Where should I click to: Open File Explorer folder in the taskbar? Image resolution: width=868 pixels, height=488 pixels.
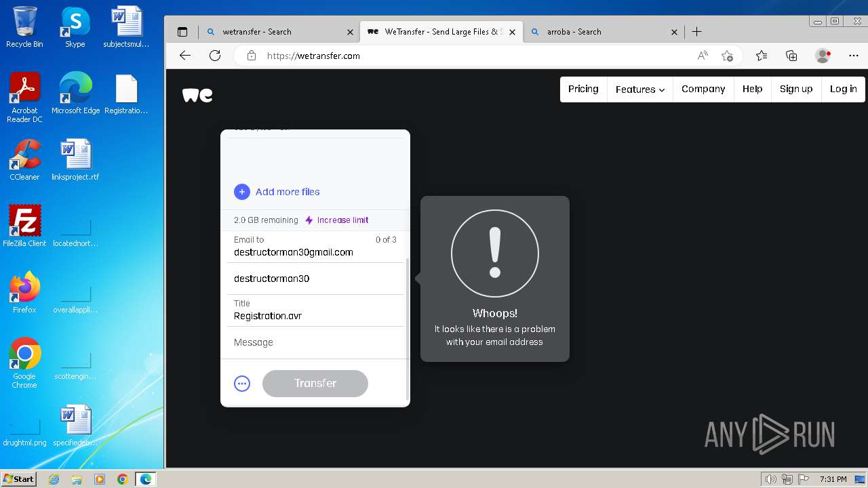77,479
